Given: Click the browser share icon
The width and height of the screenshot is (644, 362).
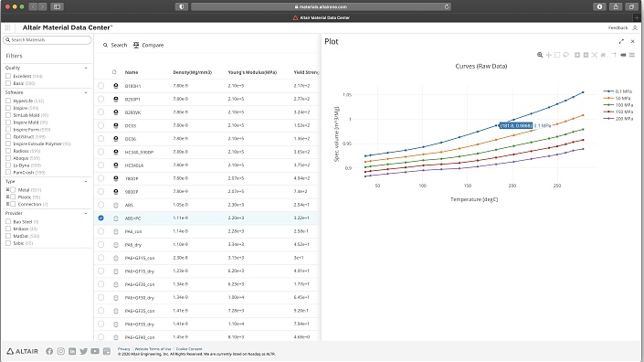Looking at the screenshot, I should [x=616, y=7].
